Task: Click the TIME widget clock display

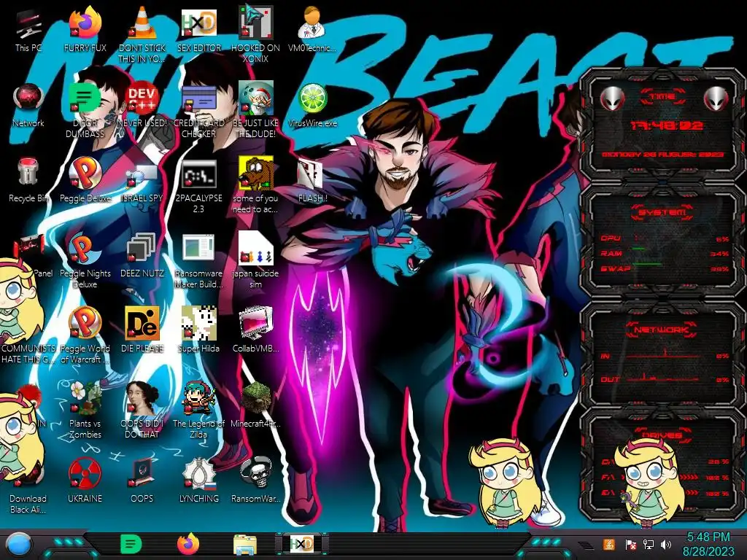Action: click(667, 125)
